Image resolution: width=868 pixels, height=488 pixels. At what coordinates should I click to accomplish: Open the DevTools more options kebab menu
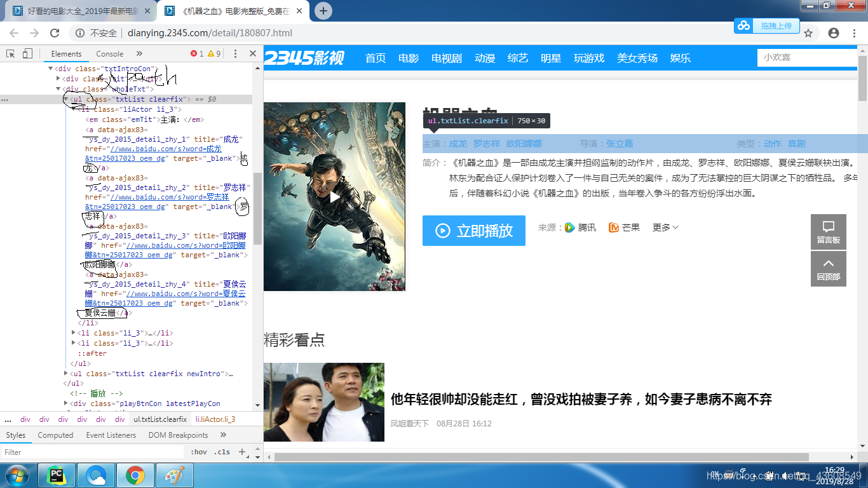click(235, 54)
